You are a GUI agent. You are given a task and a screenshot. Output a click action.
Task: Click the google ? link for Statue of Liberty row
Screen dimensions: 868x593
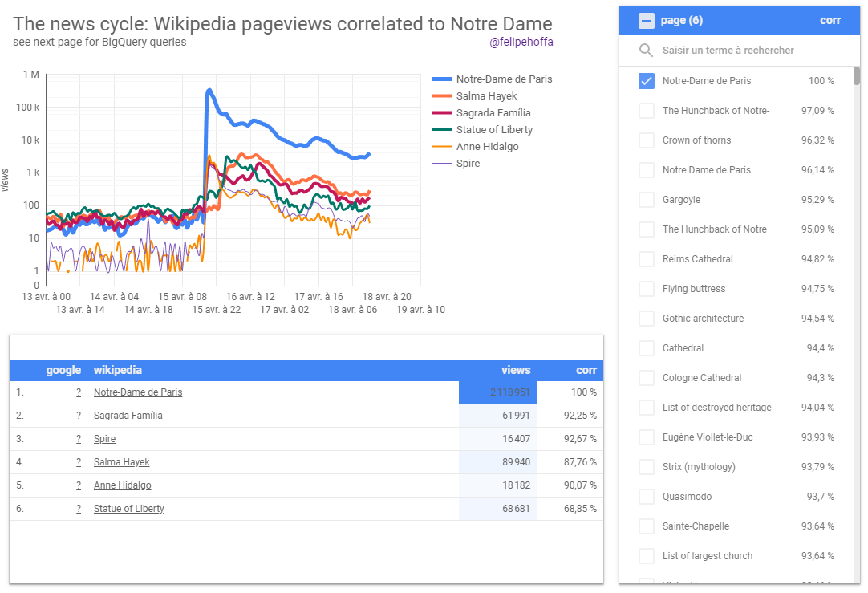click(x=79, y=508)
